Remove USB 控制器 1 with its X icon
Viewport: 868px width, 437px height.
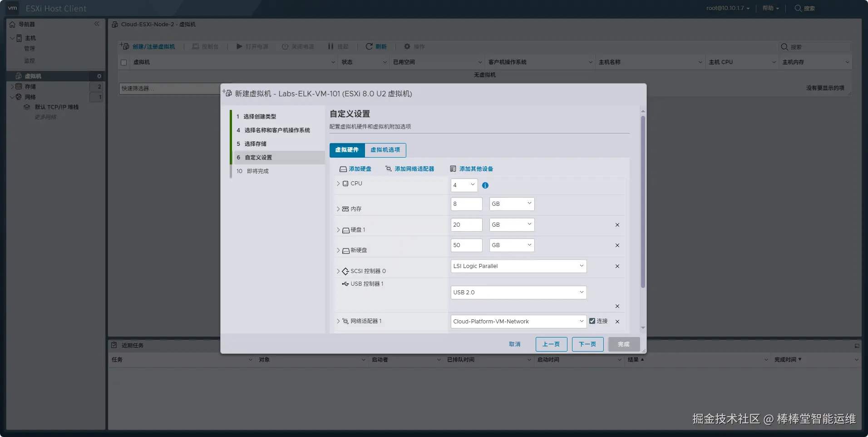[x=617, y=306]
